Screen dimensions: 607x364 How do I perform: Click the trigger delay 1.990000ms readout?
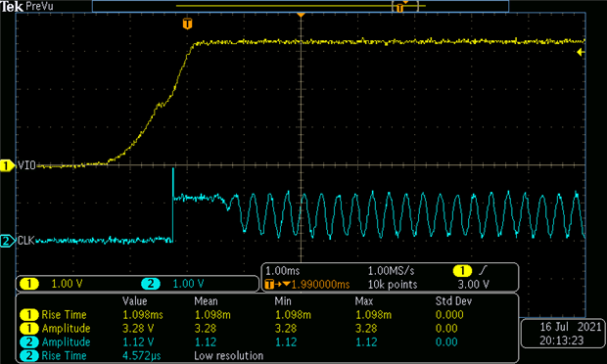(320, 285)
